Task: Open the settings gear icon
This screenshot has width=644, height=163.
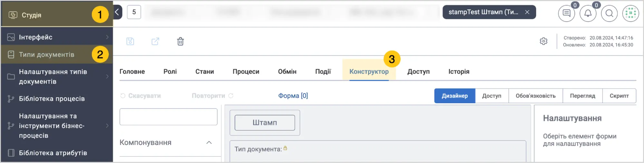Action: (x=543, y=41)
